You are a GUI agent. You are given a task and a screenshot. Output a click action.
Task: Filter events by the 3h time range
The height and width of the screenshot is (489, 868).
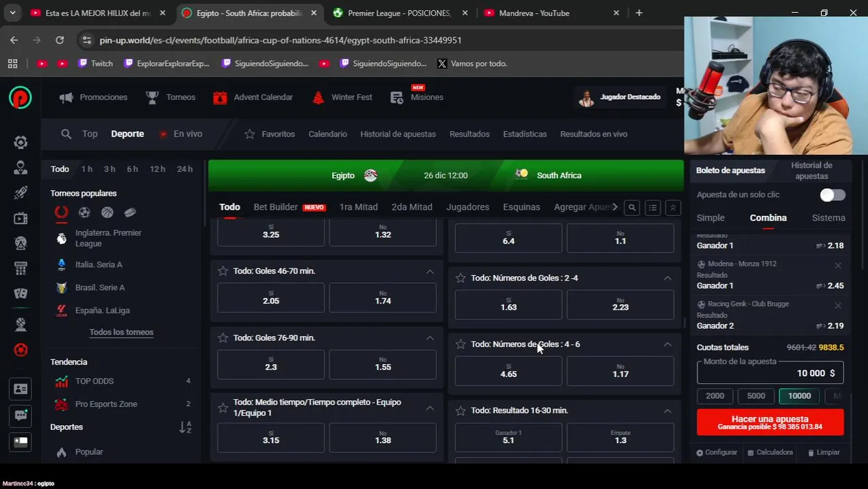(109, 169)
